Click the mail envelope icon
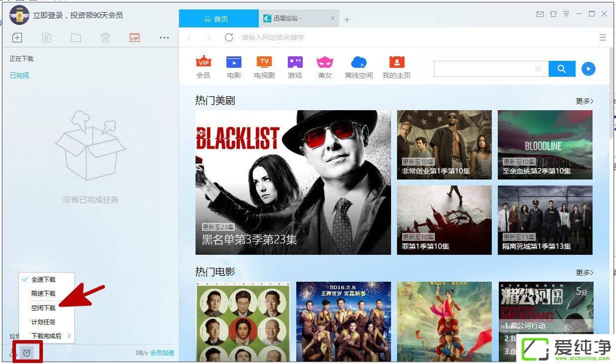 (x=540, y=14)
